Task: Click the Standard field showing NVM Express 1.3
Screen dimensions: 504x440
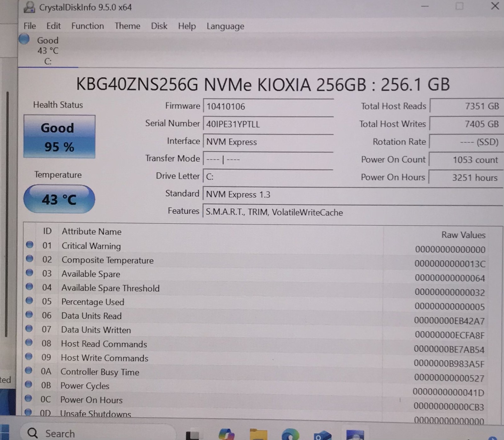Action: pyautogui.click(x=353, y=194)
